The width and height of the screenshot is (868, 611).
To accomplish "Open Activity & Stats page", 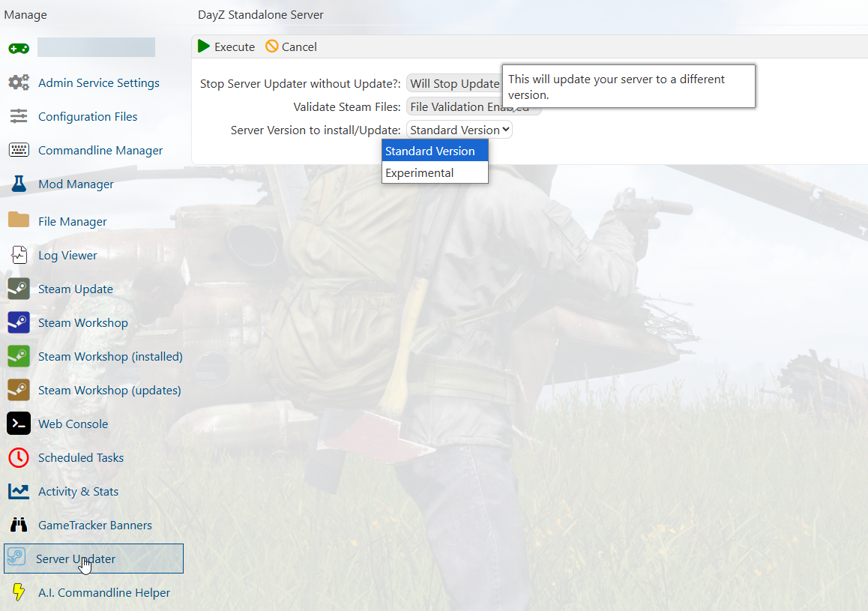I will coord(78,492).
